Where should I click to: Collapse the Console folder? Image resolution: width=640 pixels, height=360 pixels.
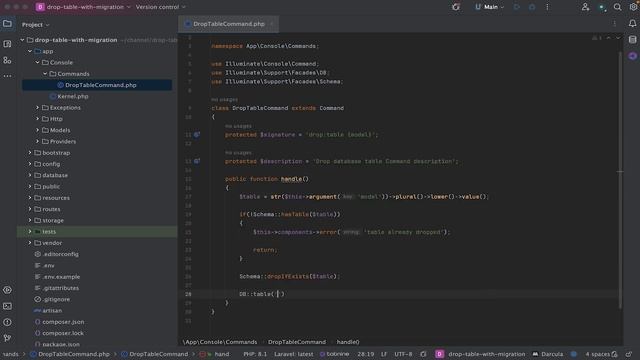point(37,62)
